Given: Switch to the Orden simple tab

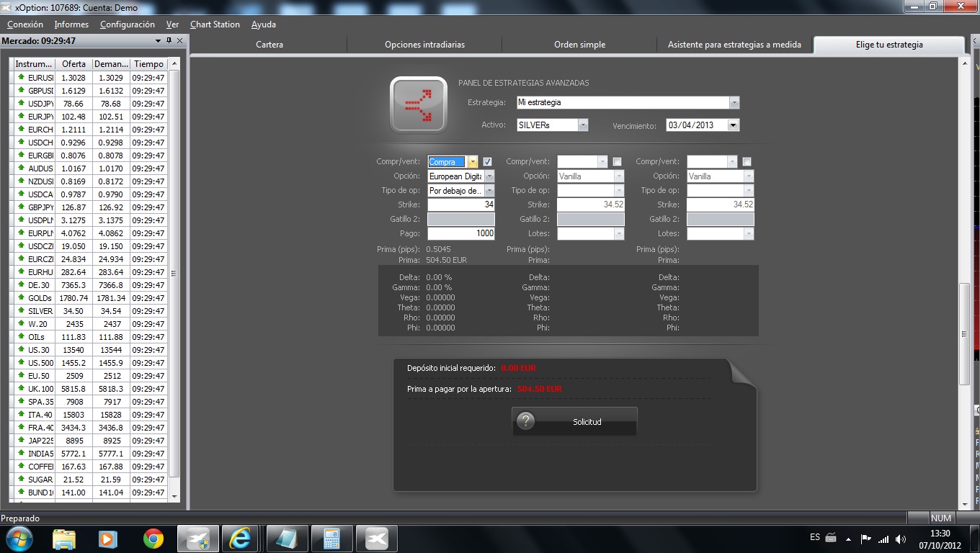Looking at the screenshot, I should pos(579,45).
